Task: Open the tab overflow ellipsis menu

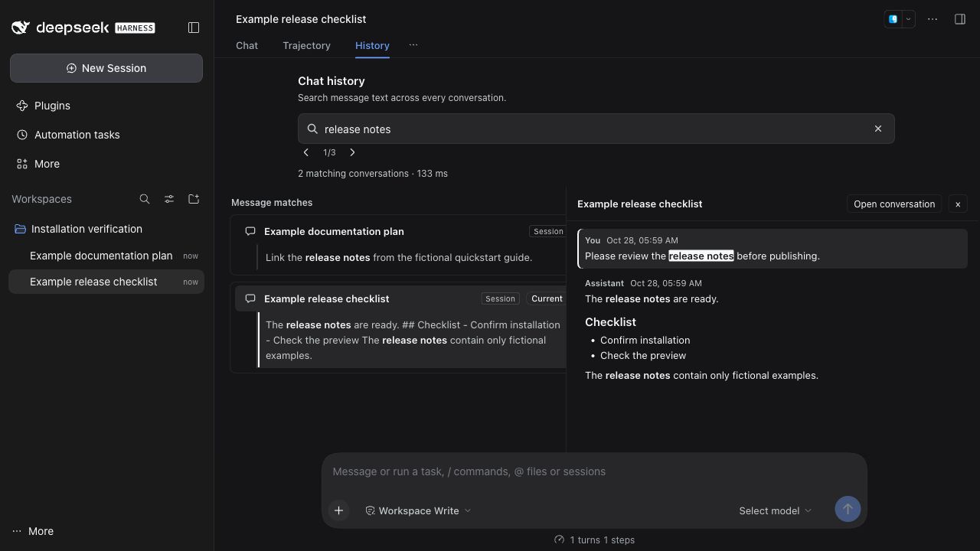Action: coord(413,45)
